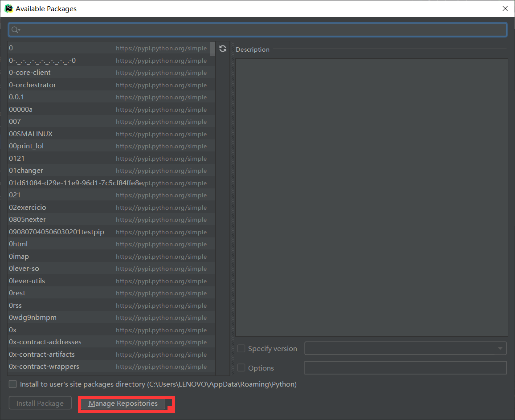
Task: Select the 0x package
Action: pyautogui.click(x=111, y=330)
